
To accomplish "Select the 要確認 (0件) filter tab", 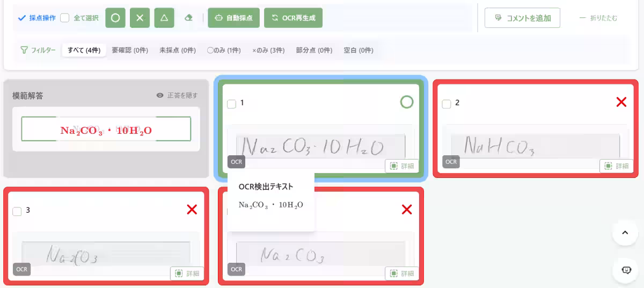I will pos(130,50).
